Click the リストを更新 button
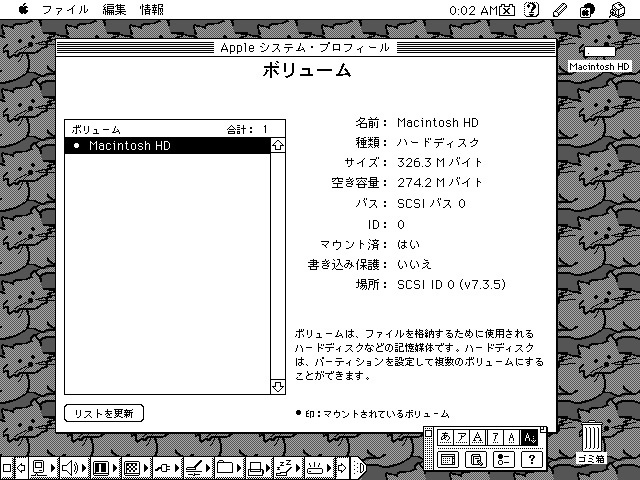The height and width of the screenshot is (480, 640). pos(104,413)
